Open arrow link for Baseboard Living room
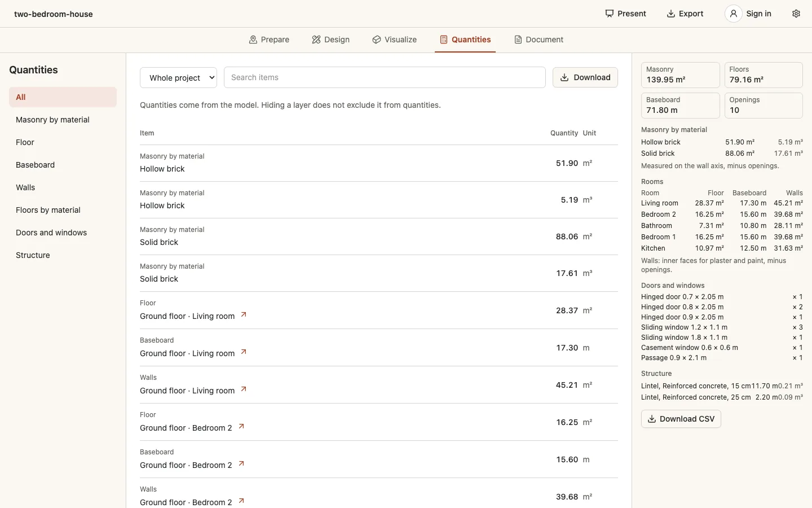Viewport: 812px width, 508px height. pyautogui.click(x=244, y=352)
